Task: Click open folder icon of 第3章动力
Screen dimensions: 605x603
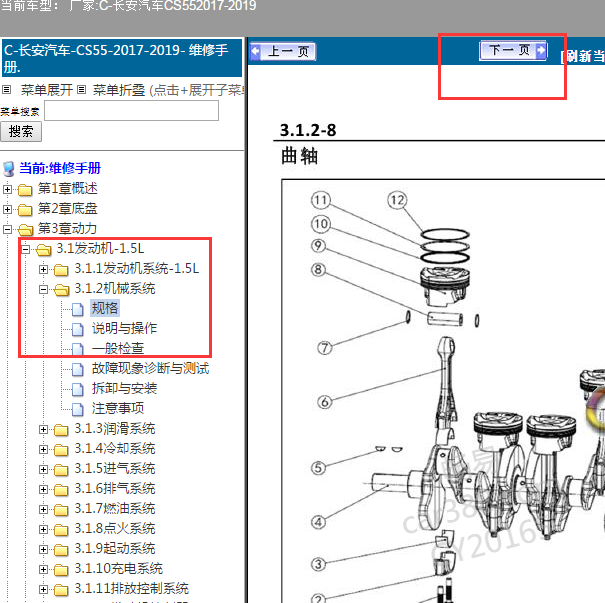Action: click(x=25, y=230)
